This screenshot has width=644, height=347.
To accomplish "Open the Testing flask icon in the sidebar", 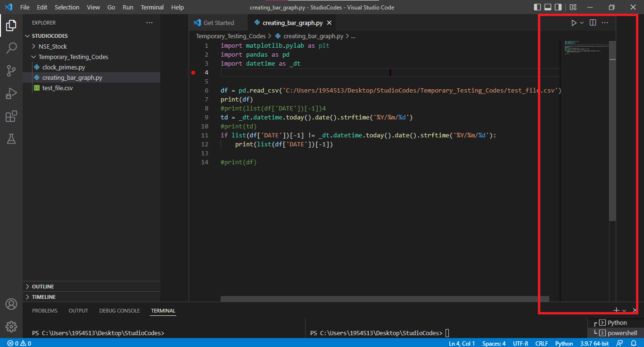I will click(x=11, y=139).
